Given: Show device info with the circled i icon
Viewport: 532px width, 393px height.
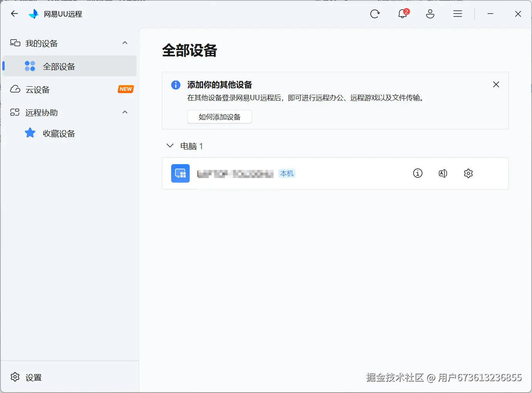Looking at the screenshot, I should 418,173.
